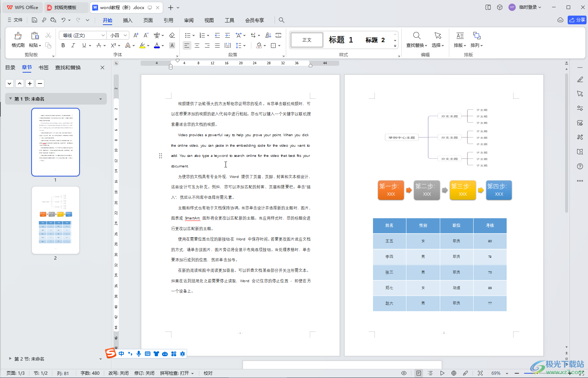Toggle character shading (A box)
The height and width of the screenshot is (378, 588).
(172, 45)
